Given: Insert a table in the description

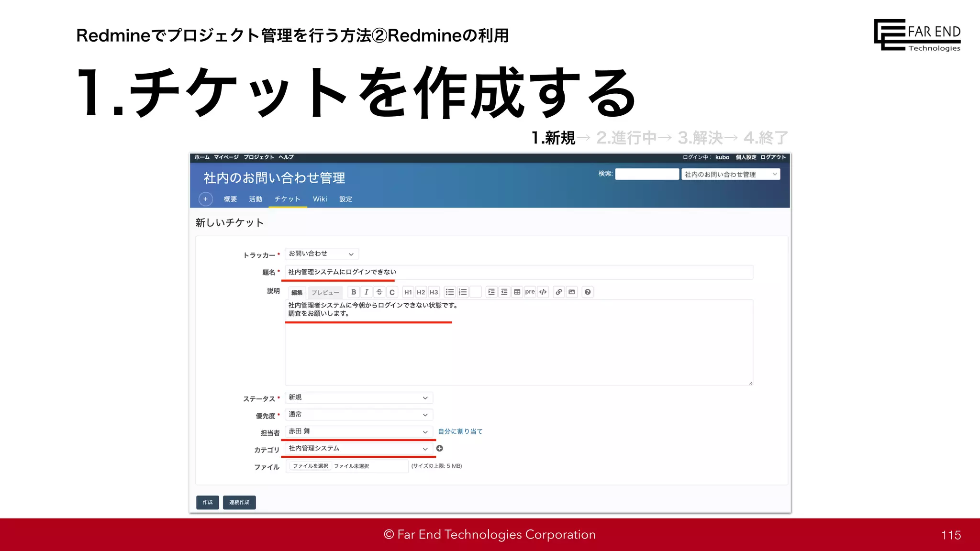Looking at the screenshot, I should coord(517,292).
